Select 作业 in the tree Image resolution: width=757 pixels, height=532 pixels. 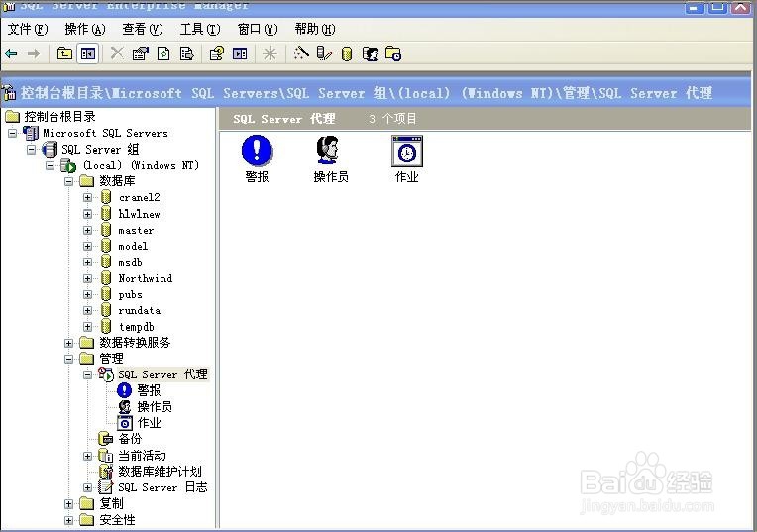coord(150,423)
